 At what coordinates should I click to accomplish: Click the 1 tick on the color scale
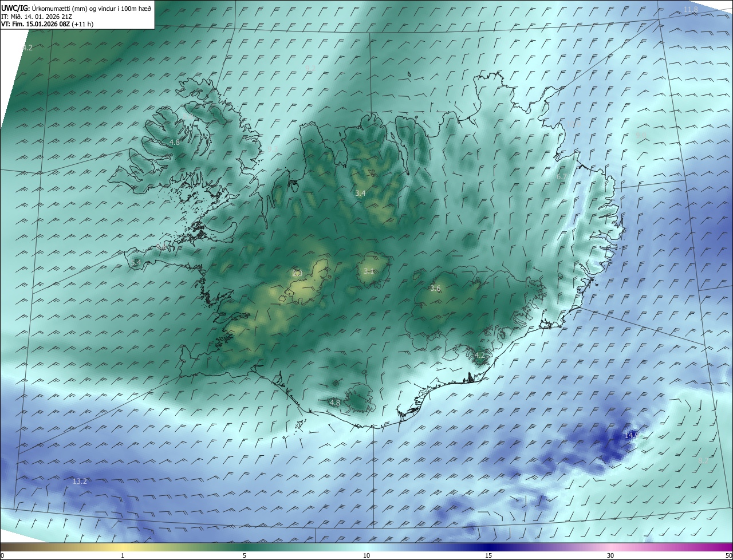tap(123, 555)
